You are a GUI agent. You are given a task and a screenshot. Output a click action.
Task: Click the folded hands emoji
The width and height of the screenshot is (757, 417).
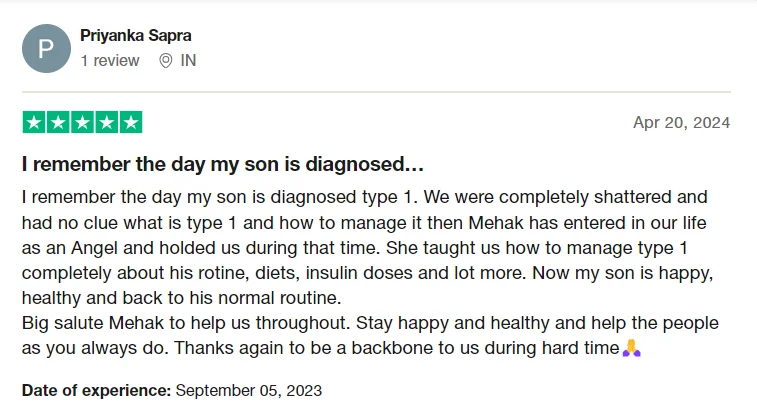tap(630, 349)
